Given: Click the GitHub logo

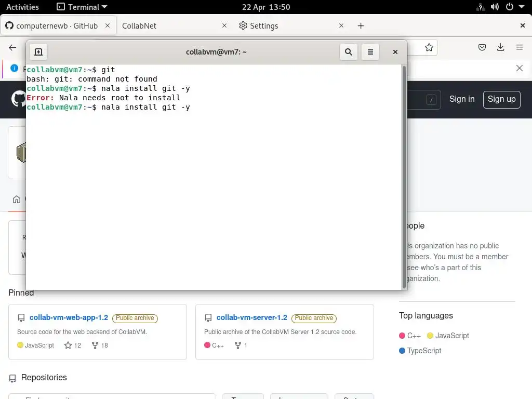Looking at the screenshot, I should [18, 99].
